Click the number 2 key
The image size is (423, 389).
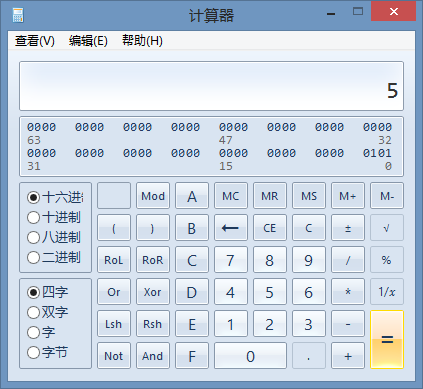(270, 324)
